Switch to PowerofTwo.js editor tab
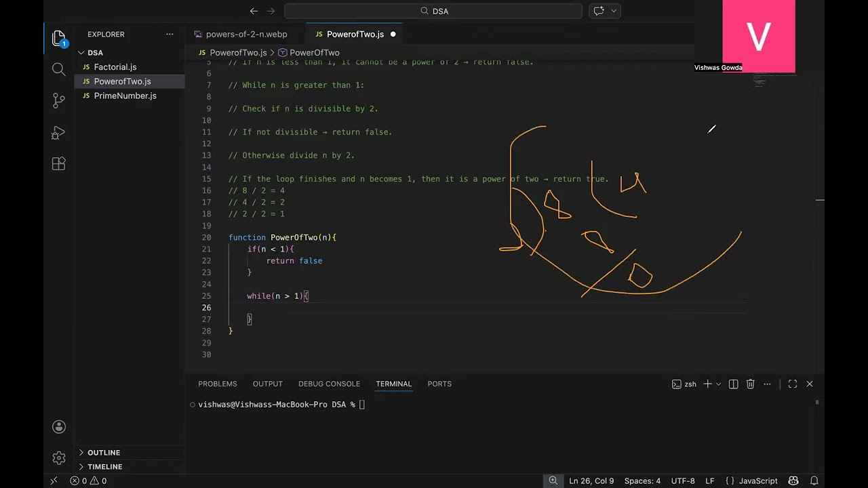 click(355, 34)
